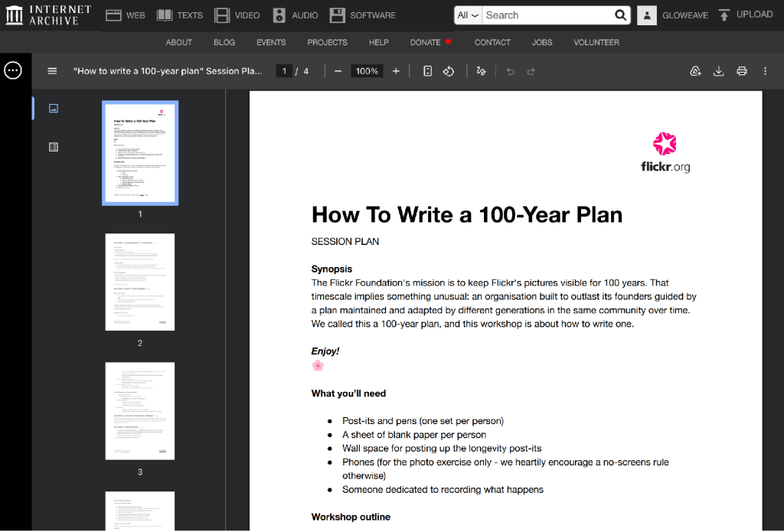
Task: Go to the EVENTS page
Action: 271,43
